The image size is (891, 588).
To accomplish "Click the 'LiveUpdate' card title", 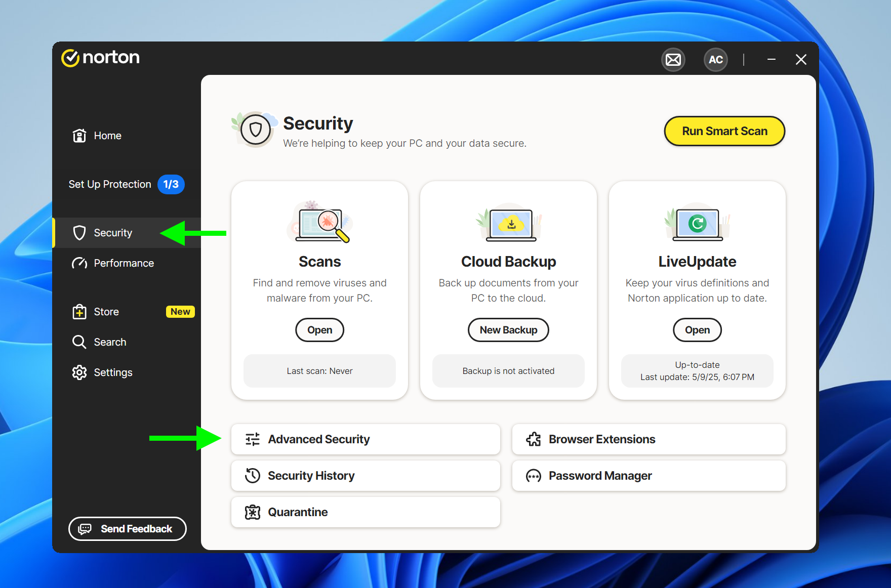I will [x=698, y=262].
